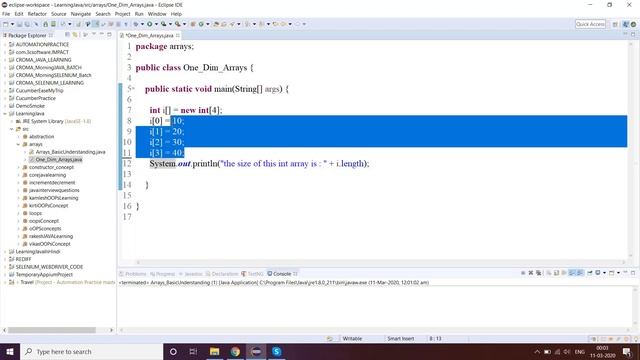Click Remove Launch icon in Console toolbar
Viewport: 640px width, 360px height.
[x=531, y=273]
